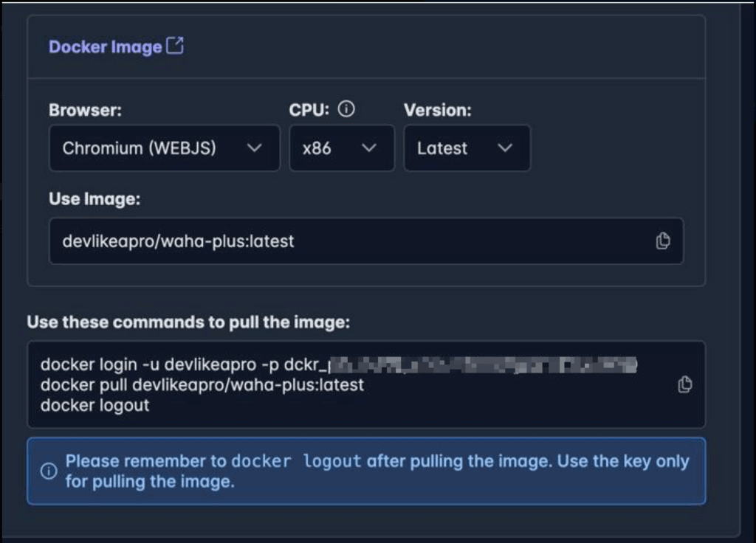This screenshot has height=543, width=756.
Task: Click the info icon next to CPU
Action: [x=346, y=110]
